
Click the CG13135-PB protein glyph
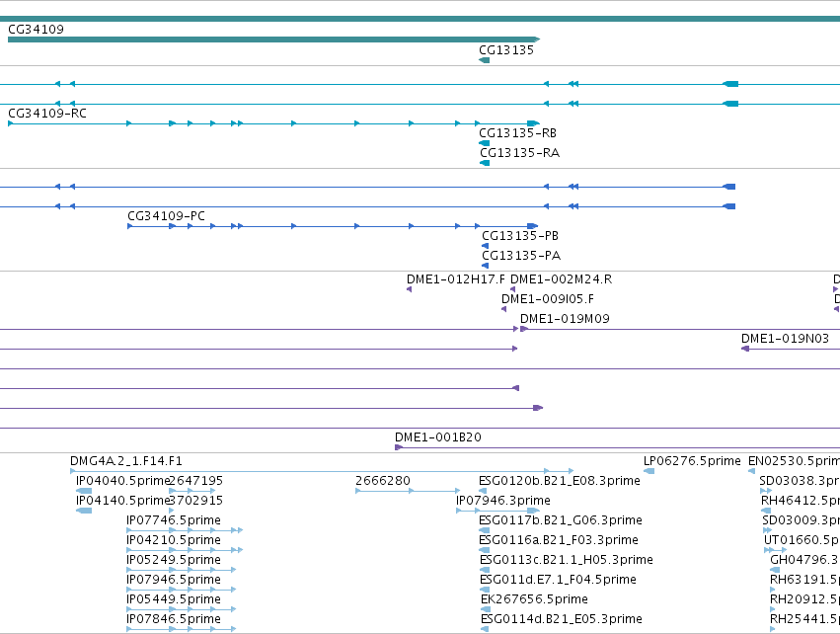[486, 246]
